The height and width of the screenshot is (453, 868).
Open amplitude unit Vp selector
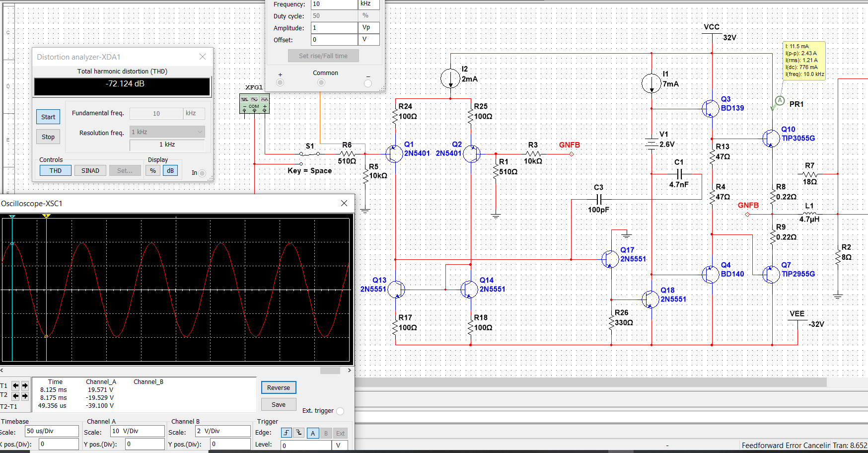coord(369,28)
